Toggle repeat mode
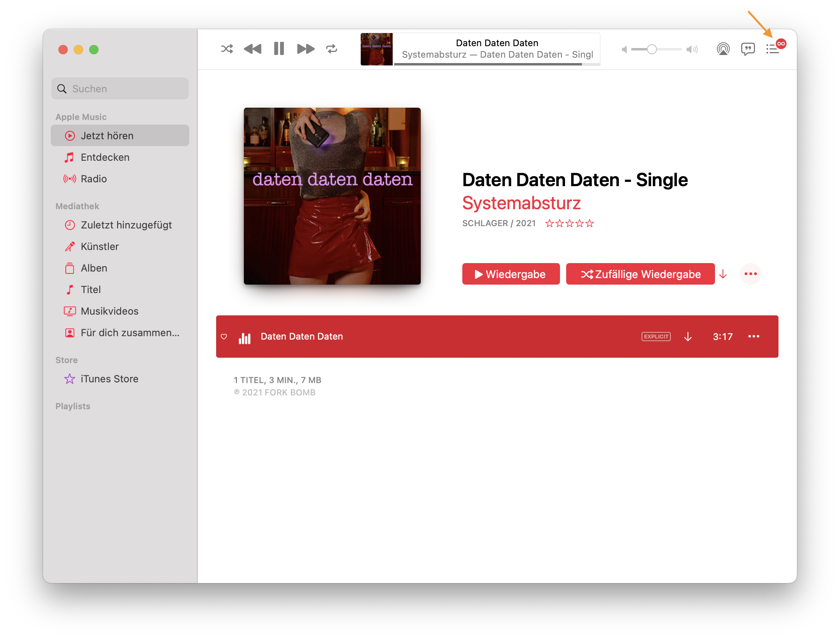 332,49
